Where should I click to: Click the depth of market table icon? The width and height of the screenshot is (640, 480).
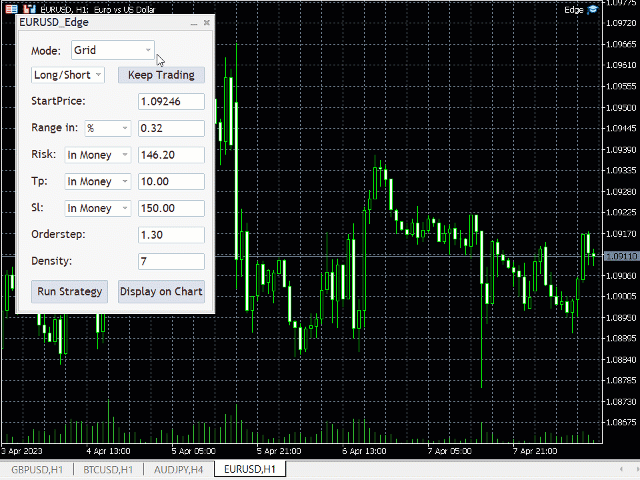pyautogui.click(x=11, y=9)
